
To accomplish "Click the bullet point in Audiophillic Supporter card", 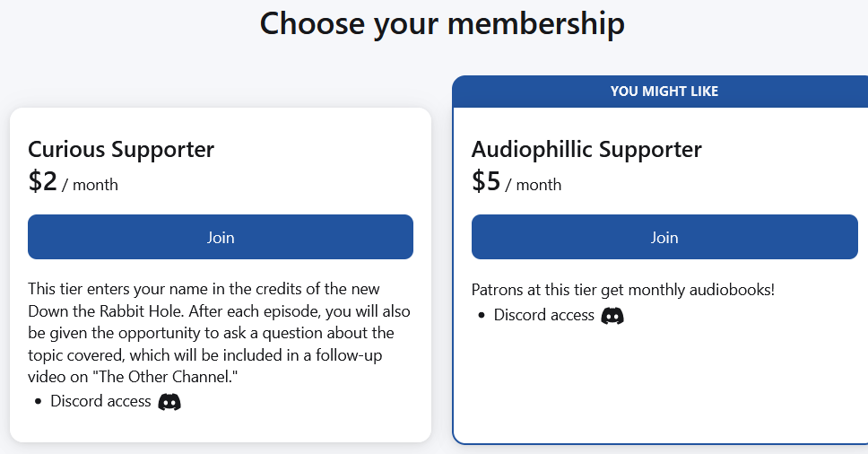I will 481,316.
